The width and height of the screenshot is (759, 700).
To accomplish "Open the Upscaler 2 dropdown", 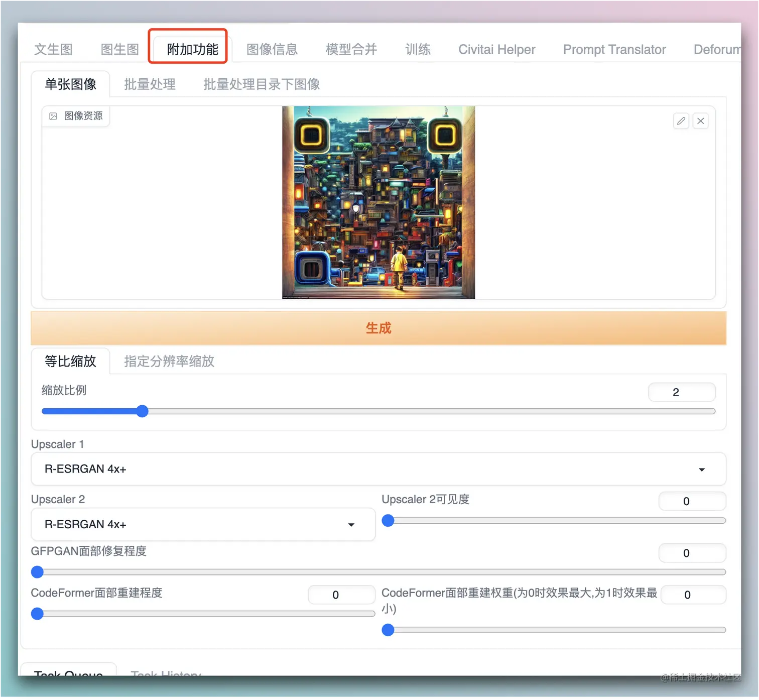I will (351, 524).
